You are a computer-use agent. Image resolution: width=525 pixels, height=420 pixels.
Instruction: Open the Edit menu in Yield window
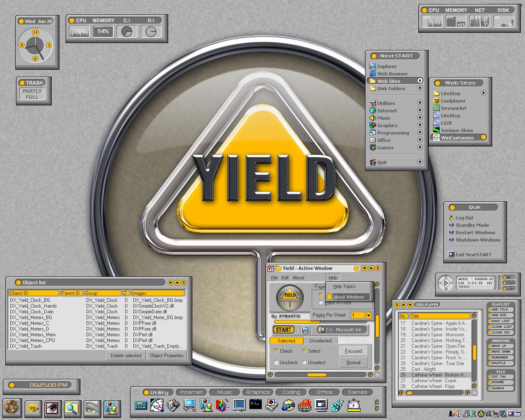pos(285,278)
